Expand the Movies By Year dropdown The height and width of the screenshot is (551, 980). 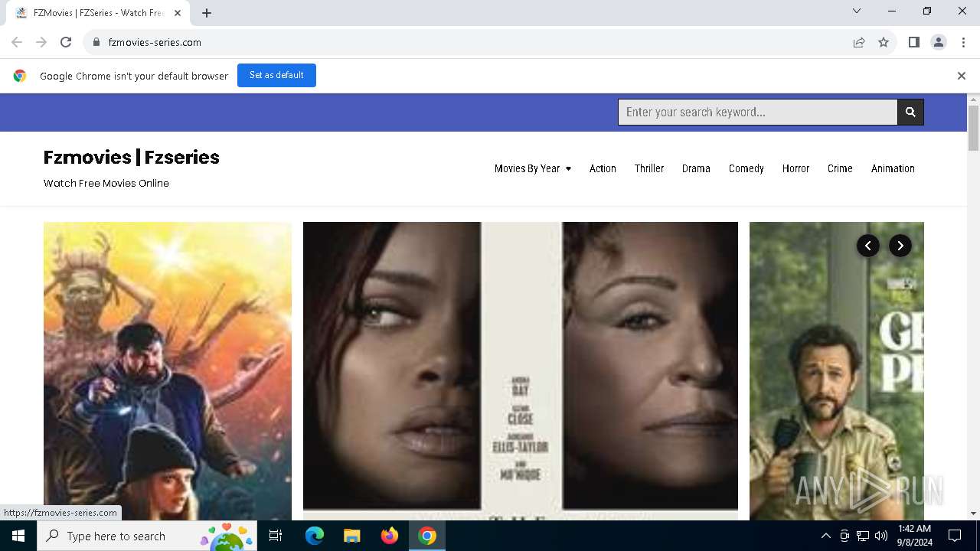(x=533, y=168)
